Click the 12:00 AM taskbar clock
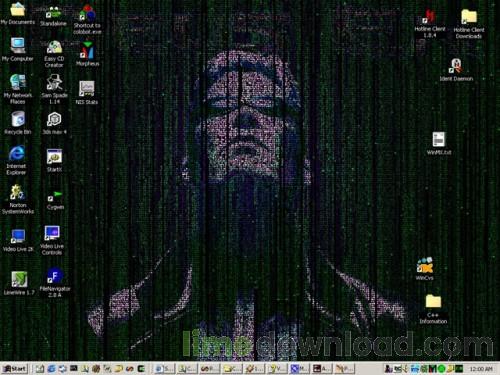Viewport: 500px width, 375px height. (x=480, y=369)
